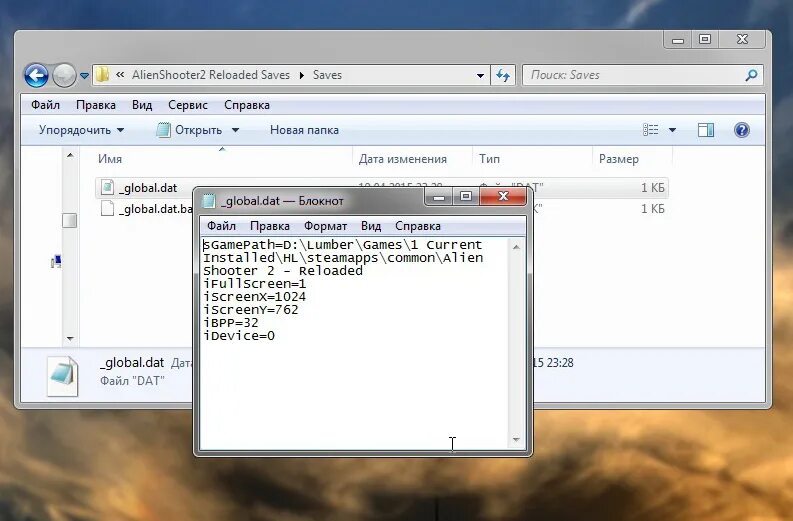The height and width of the screenshot is (521, 793).
Task: Close the Notepad window
Action: (503, 196)
